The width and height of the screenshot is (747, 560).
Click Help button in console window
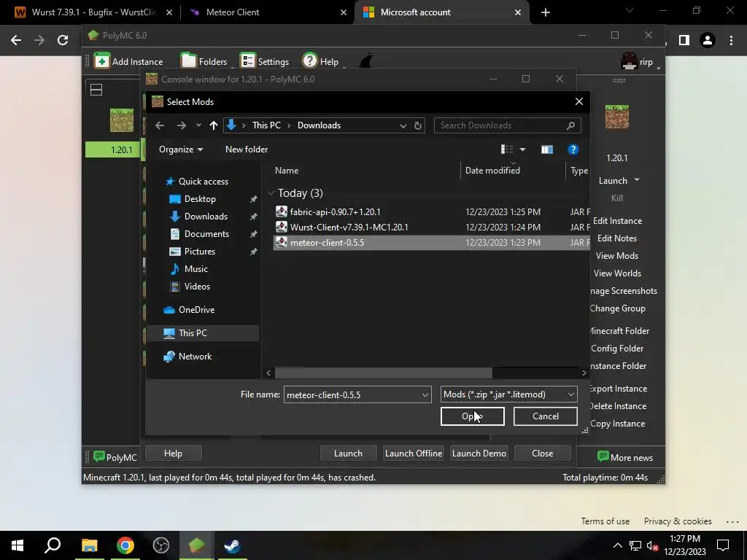point(173,454)
